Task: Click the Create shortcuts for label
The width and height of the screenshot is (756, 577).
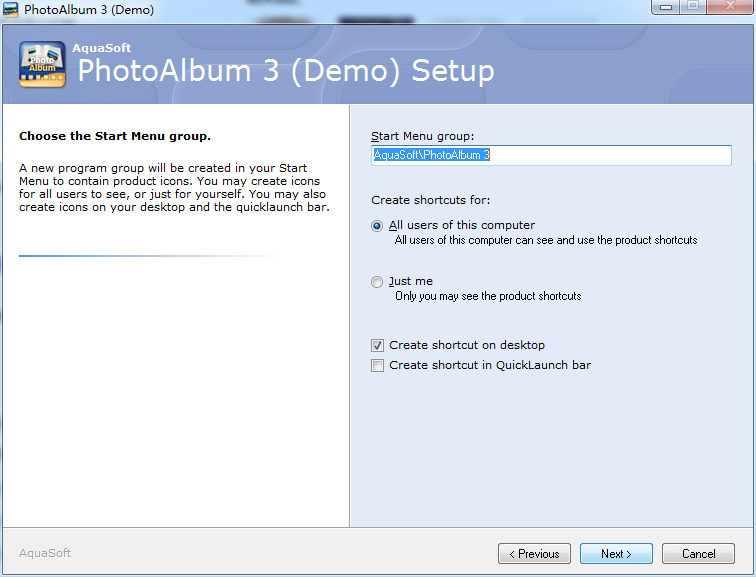Action: [431, 200]
